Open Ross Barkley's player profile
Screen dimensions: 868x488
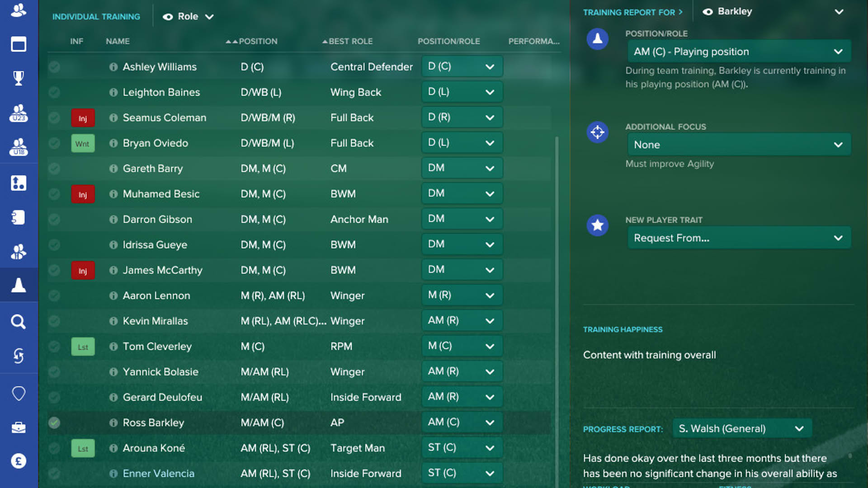153,422
